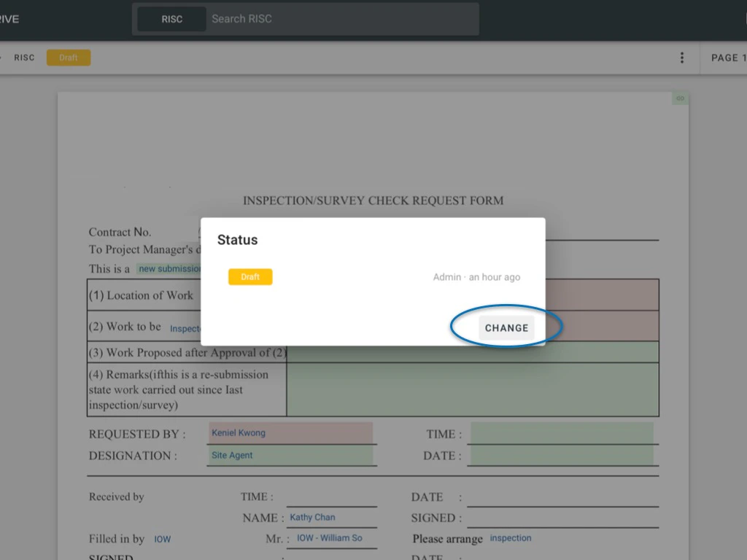Open the RISC scope selector in search bar
The height and width of the screenshot is (560, 747).
click(x=171, y=19)
